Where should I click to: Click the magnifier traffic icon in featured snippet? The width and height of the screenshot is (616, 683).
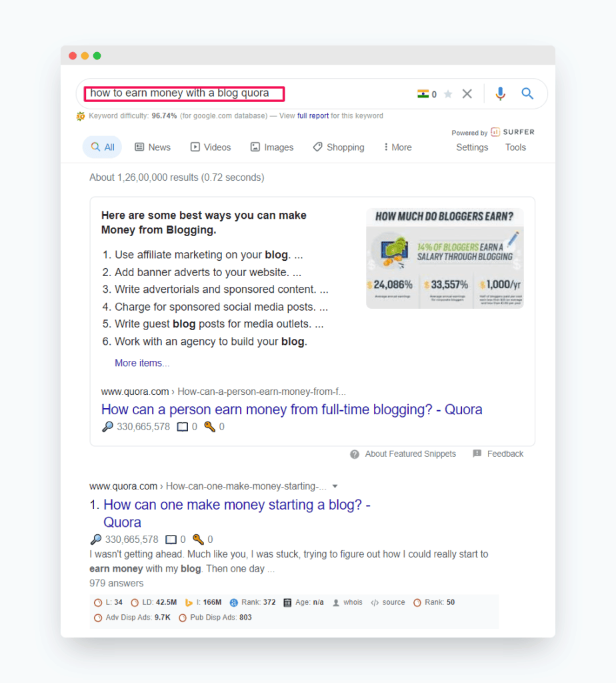coord(107,426)
